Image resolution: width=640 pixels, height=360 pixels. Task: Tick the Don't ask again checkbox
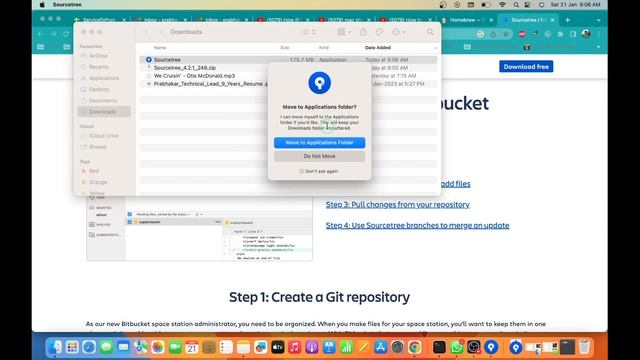[x=301, y=171]
